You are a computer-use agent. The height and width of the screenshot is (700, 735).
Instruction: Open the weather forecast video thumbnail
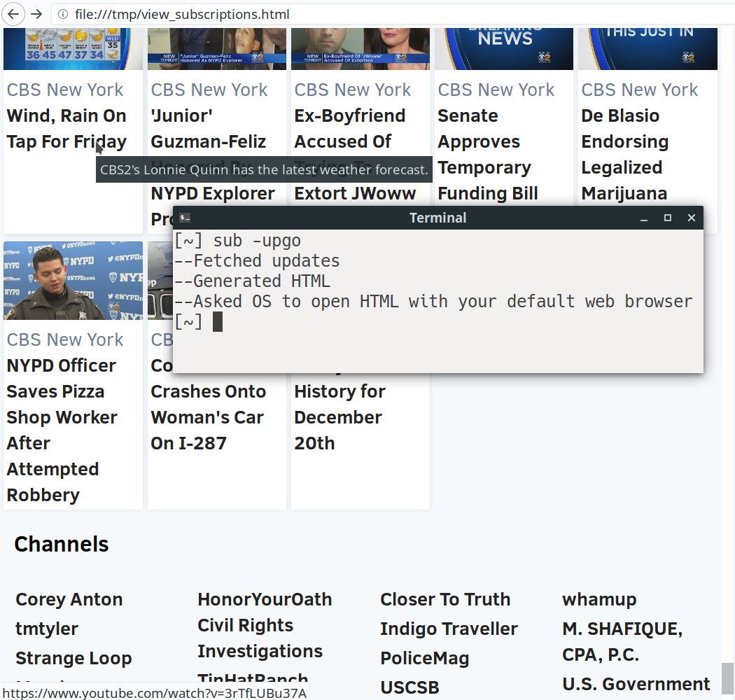73,49
